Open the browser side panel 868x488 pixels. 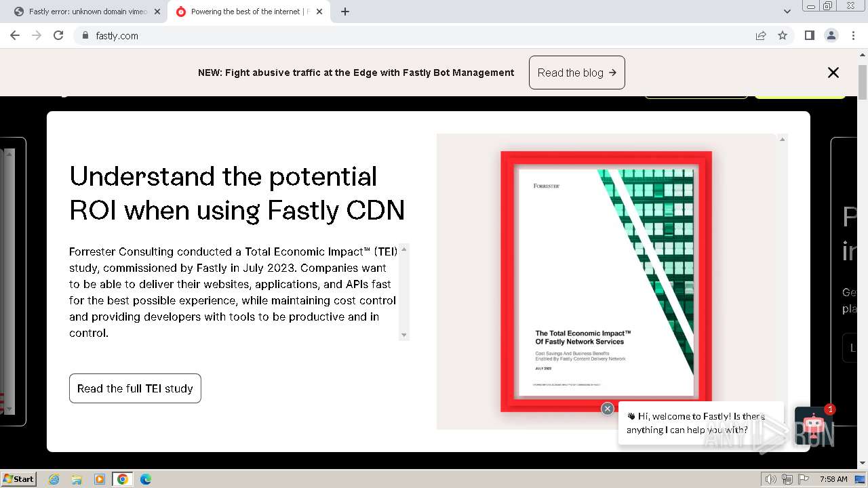coord(809,35)
